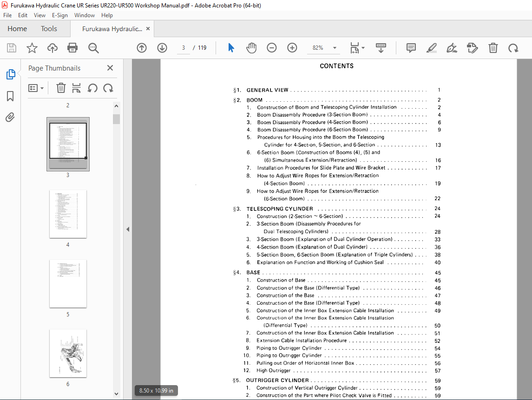Go to next page arrow
Screen dimensions: 532x400
(162, 48)
